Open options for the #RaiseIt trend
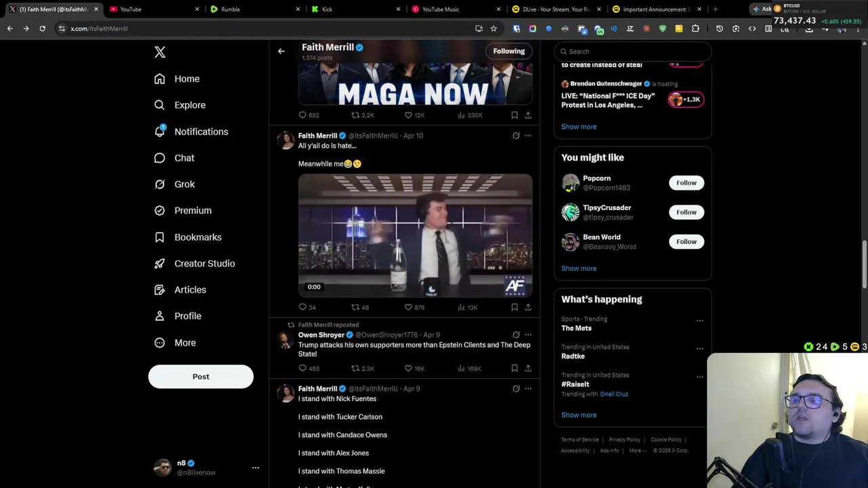The height and width of the screenshot is (488, 868). [x=700, y=377]
